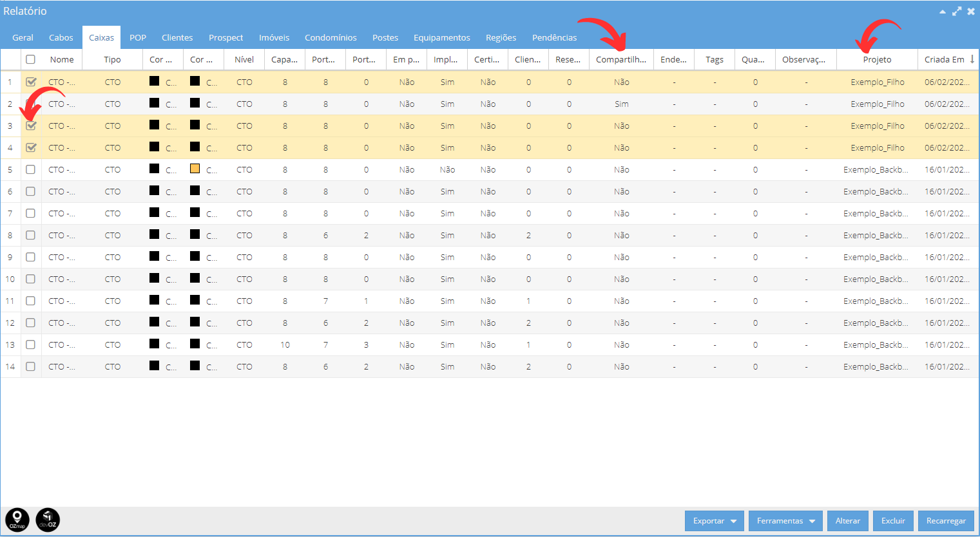Click the "Sim" value in row 2's Compartilh column
Screen dimensions: 980x537
(622, 104)
